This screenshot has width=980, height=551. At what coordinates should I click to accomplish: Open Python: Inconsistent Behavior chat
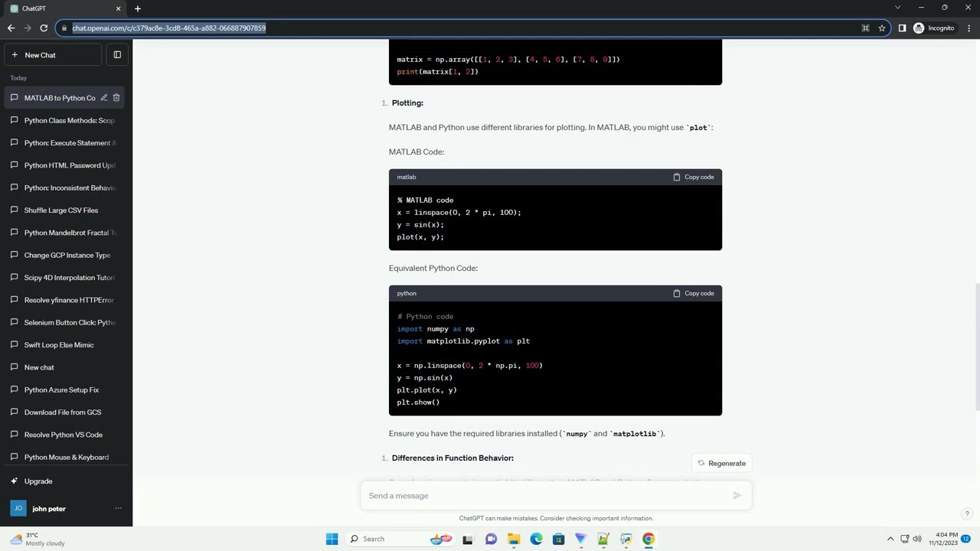(x=66, y=187)
